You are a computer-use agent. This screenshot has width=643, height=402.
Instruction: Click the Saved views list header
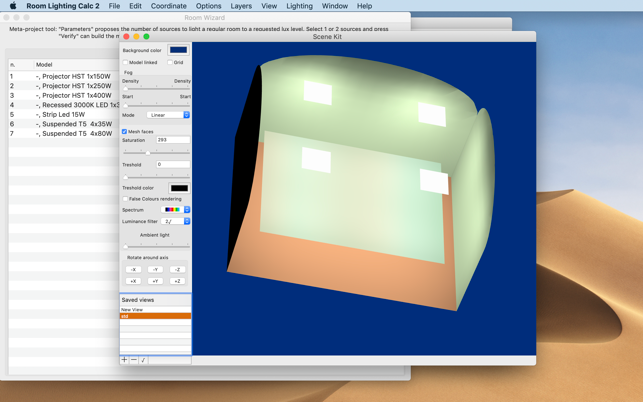[x=155, y=300]
